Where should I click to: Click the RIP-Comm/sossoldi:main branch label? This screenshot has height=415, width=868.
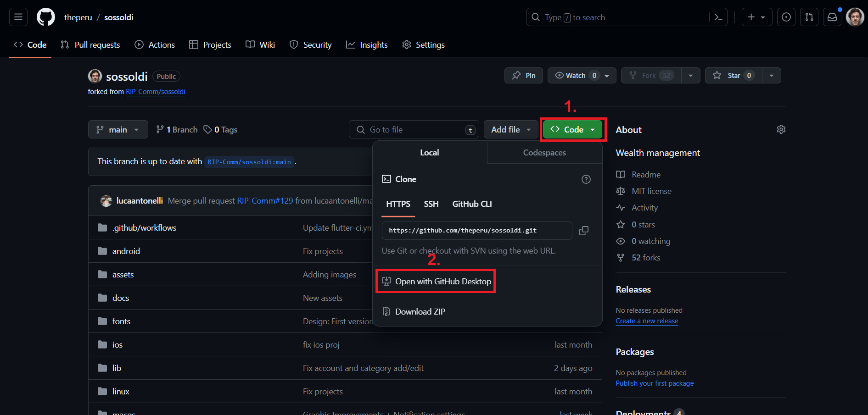pos(249,162)
